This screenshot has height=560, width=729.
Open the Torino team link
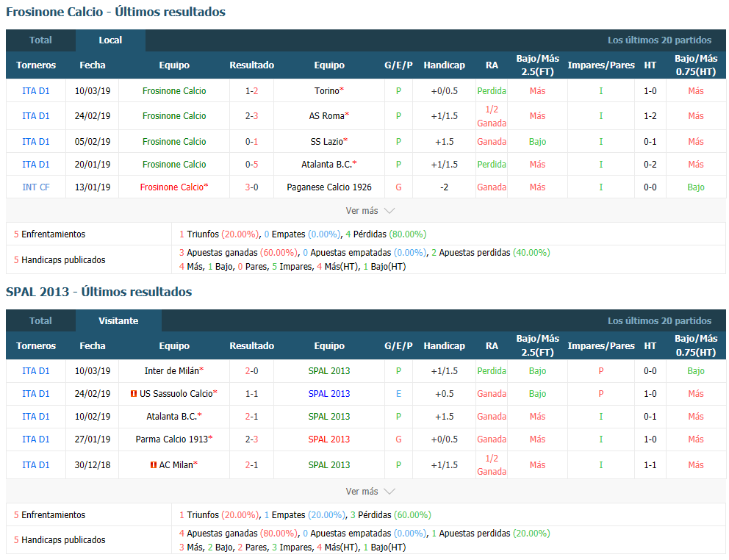click(x=327, y=91)
